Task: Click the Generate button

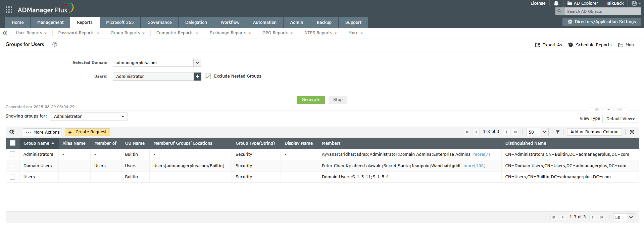Action: pos(311,100)
